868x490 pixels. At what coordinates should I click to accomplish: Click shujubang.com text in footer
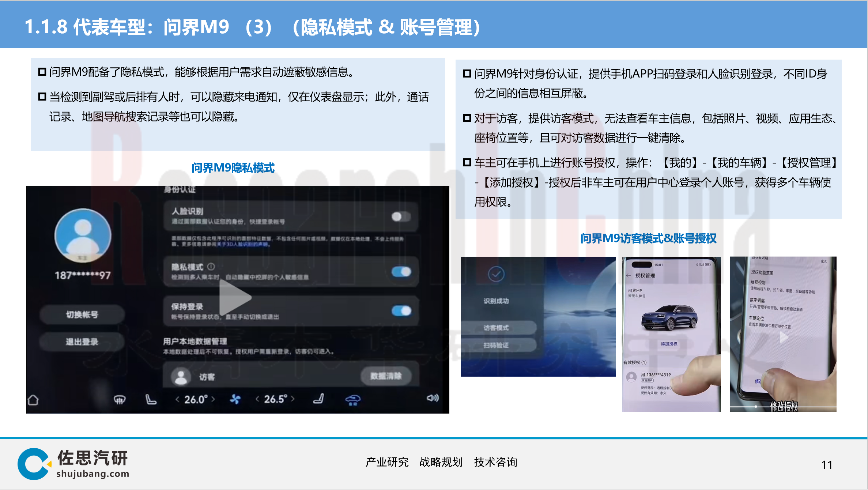(x=93, y=474)
